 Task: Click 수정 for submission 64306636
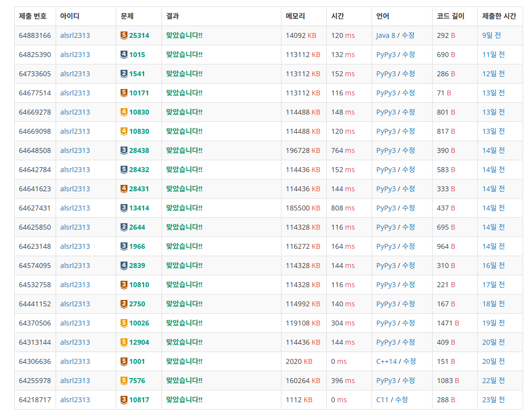click(x=409, y=361)
